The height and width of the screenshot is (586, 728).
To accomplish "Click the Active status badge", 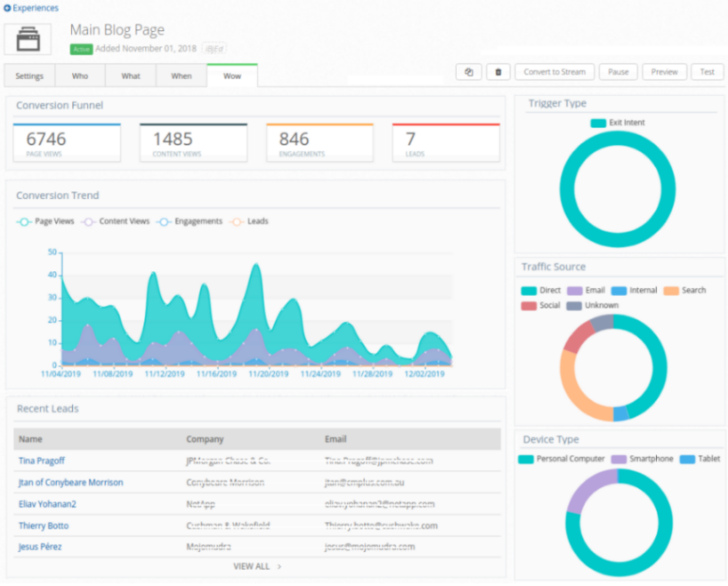I will click(x=81, y=49).
